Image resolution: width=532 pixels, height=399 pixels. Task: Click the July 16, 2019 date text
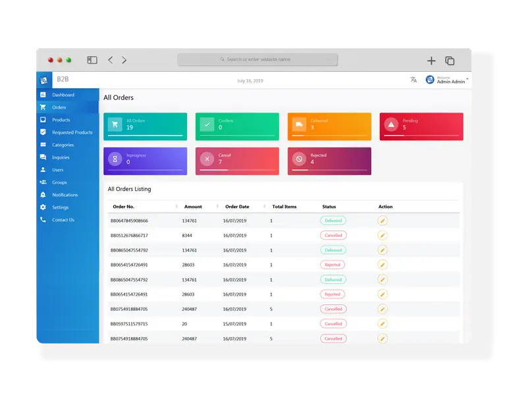(x=250, y=81)
